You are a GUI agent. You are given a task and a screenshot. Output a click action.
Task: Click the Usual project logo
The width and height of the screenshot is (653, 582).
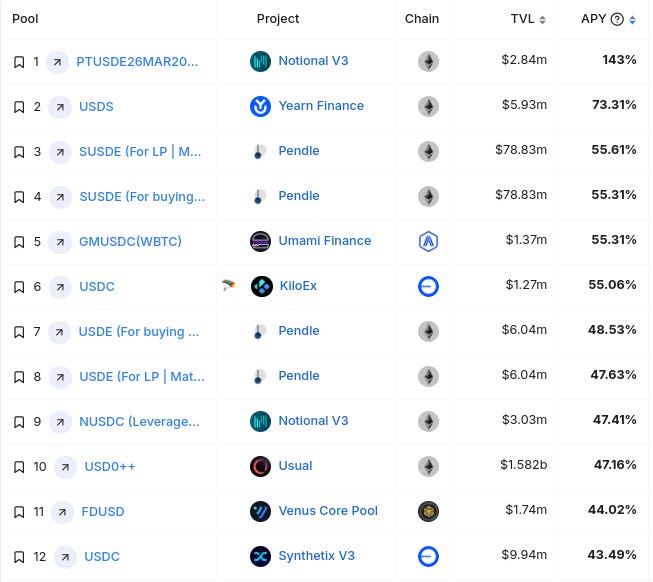click(260, 466)
